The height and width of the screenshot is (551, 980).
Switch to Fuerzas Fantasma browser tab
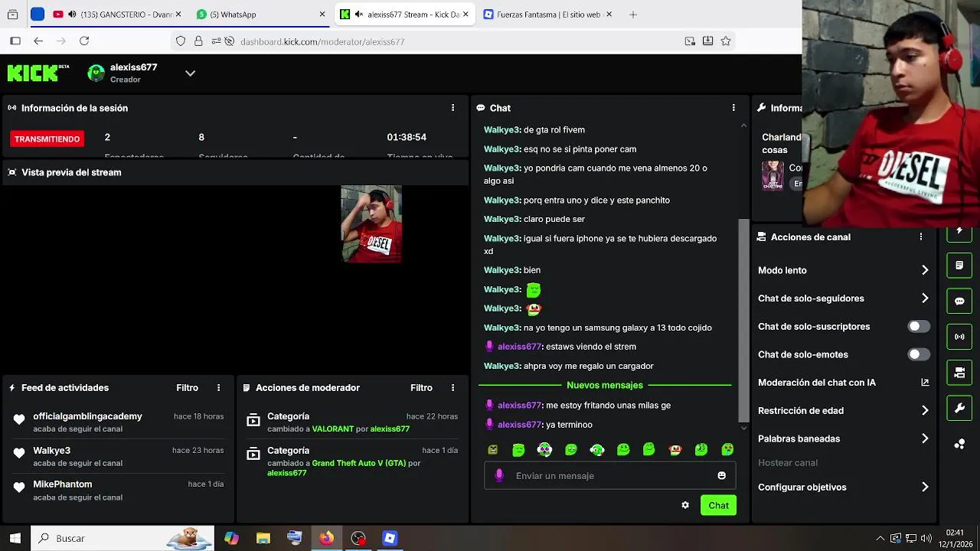[548, 15]
